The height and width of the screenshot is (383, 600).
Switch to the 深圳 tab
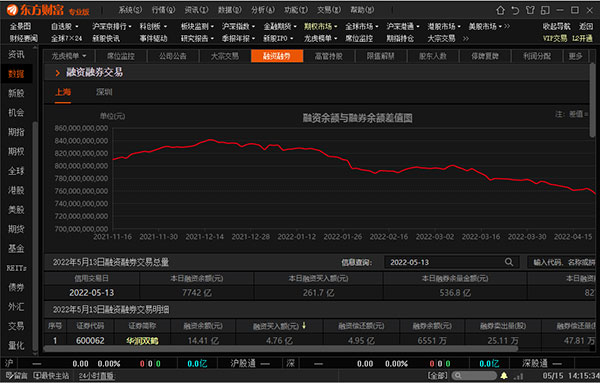(104, 92)
